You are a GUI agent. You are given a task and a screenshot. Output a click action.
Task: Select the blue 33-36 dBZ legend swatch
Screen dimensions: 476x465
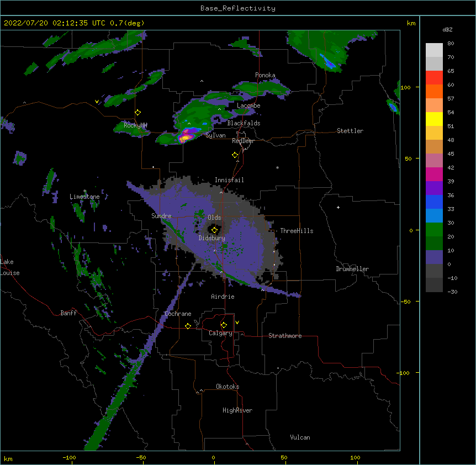click(x=434, y=202)
